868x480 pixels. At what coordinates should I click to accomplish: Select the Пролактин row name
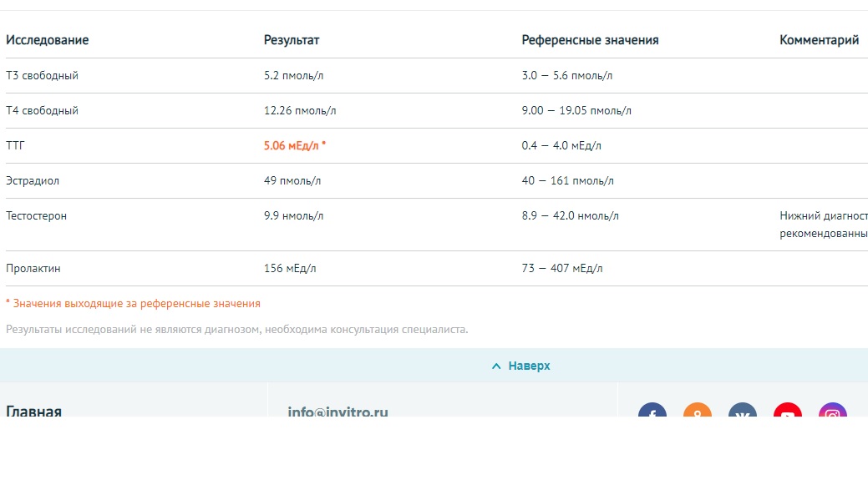(x=33, y=269)
